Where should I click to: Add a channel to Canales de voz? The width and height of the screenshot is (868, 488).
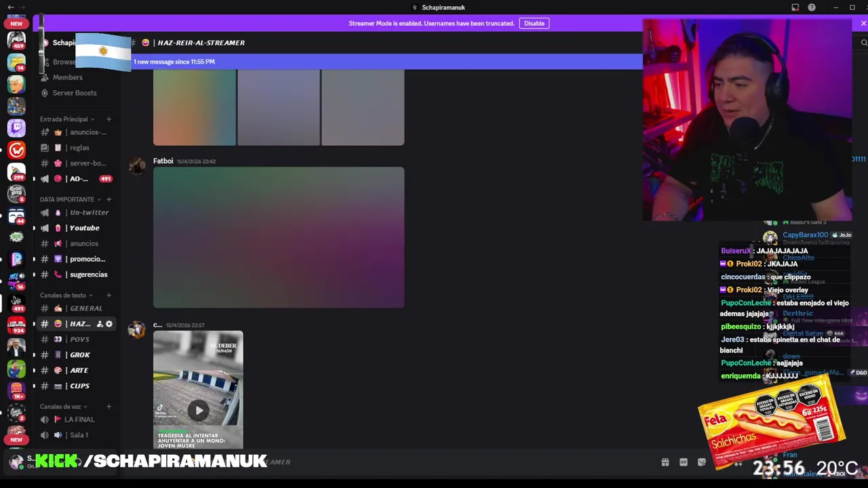tap(108, 407)
